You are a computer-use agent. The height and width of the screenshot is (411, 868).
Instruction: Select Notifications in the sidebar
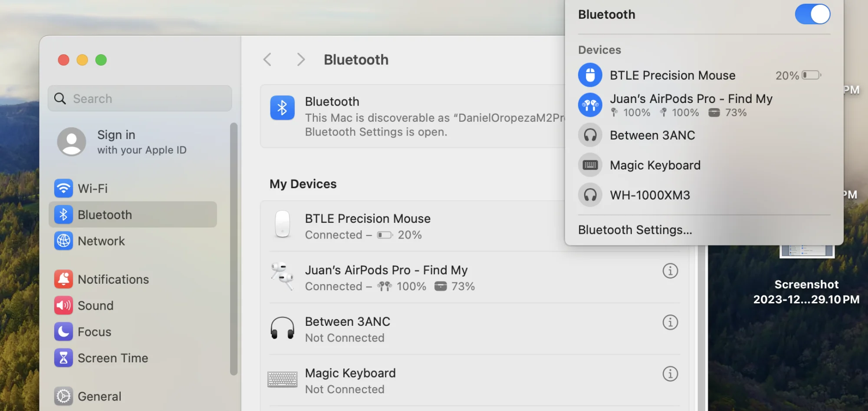[113, 279]
